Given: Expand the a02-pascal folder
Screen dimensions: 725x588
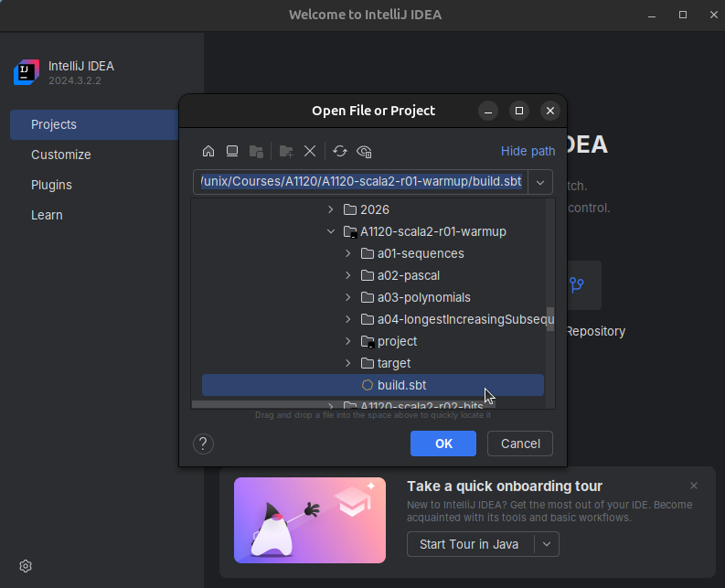Looking at the screenshot, I should tap(348, 275).
